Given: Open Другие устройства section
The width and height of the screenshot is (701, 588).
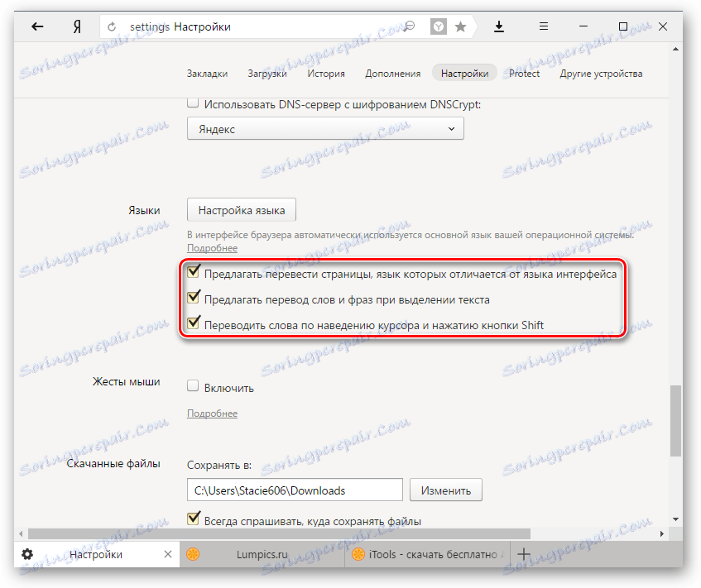Looking at the screenshot, I should 601,74.
